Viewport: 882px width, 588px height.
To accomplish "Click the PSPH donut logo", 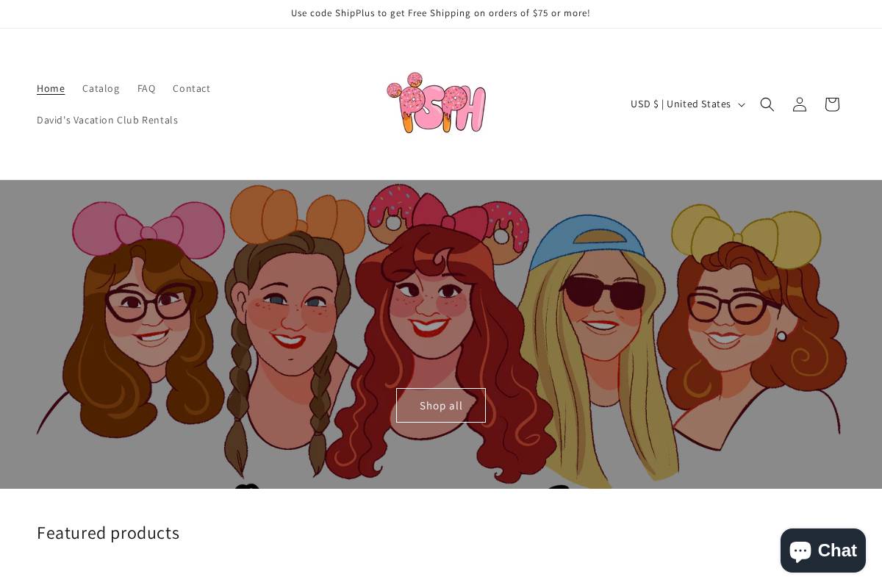I will point(437,103).
